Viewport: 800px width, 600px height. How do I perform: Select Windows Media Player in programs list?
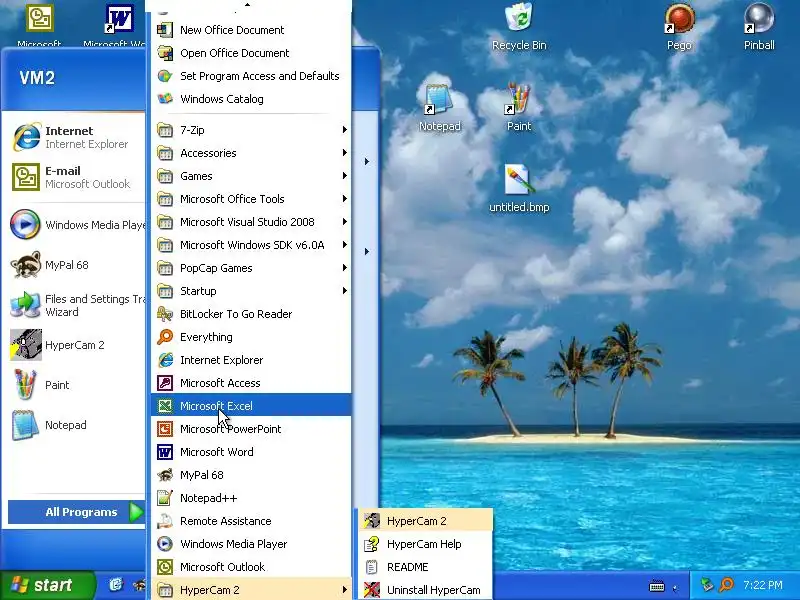click(x=251, y=543)
